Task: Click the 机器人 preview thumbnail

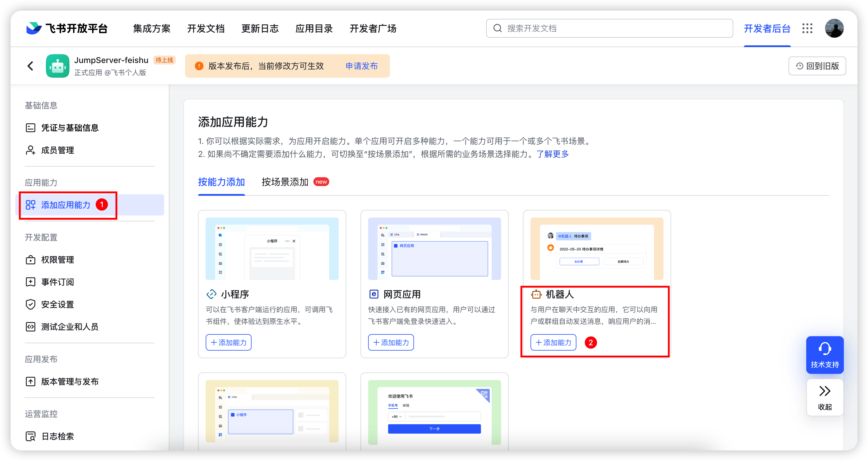Action: 597,248
